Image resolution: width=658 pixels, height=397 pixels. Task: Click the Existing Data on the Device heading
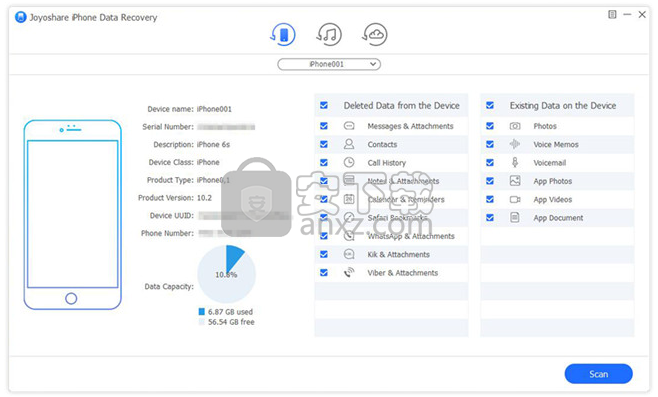563,106
